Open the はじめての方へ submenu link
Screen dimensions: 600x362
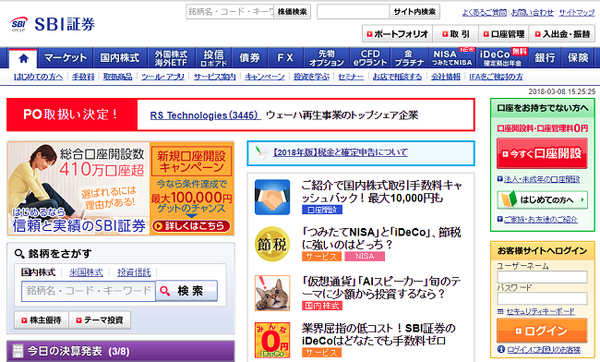38,77
